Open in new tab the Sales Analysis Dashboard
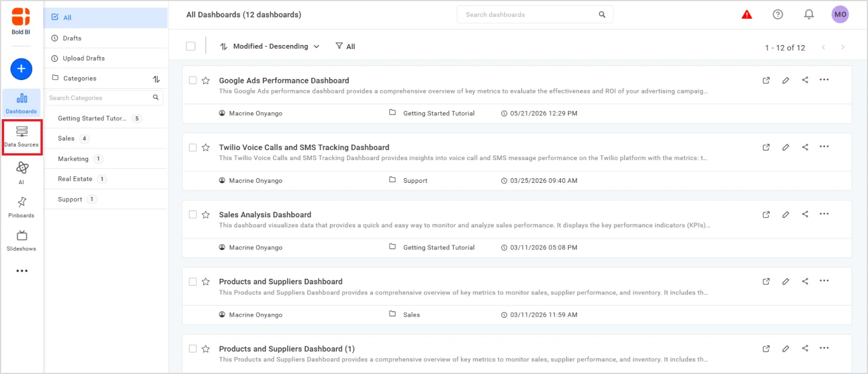The width and height of the screenshot is (868, 374). 766,214
